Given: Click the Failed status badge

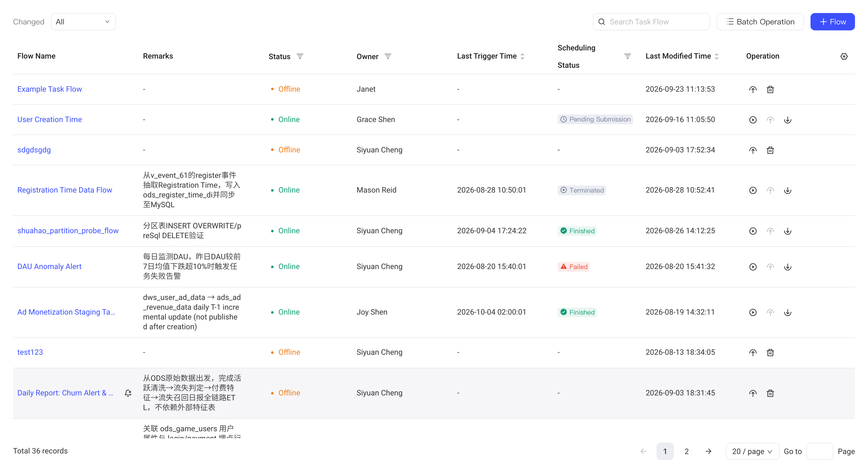Looking at the screenshot, I should (573, 267).
